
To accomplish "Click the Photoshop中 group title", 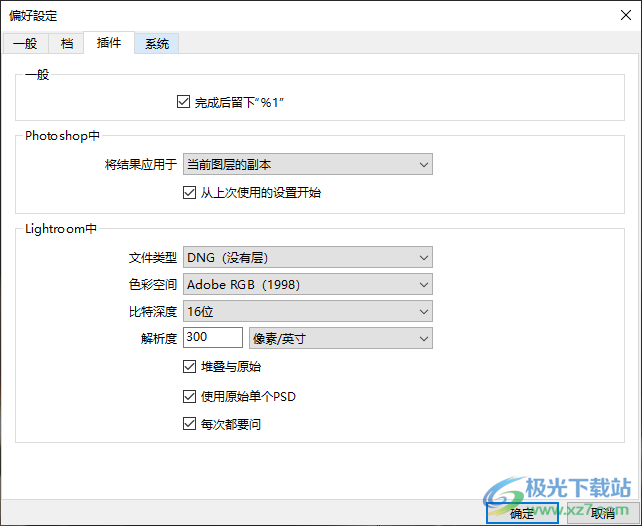I will point(62,135).
